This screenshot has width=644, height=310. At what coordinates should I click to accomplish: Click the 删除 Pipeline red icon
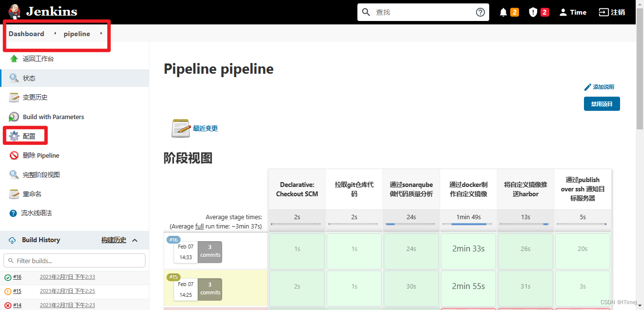(x=14, y=155)
